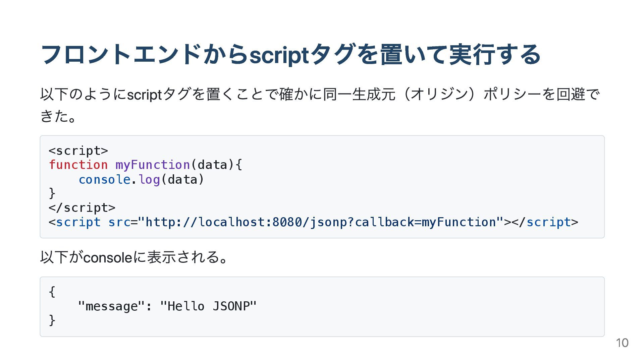Viewport: 644px width, 362px height.
Task: Click the purple log method name
Action: pyautogui.click(x=149, y=180)
